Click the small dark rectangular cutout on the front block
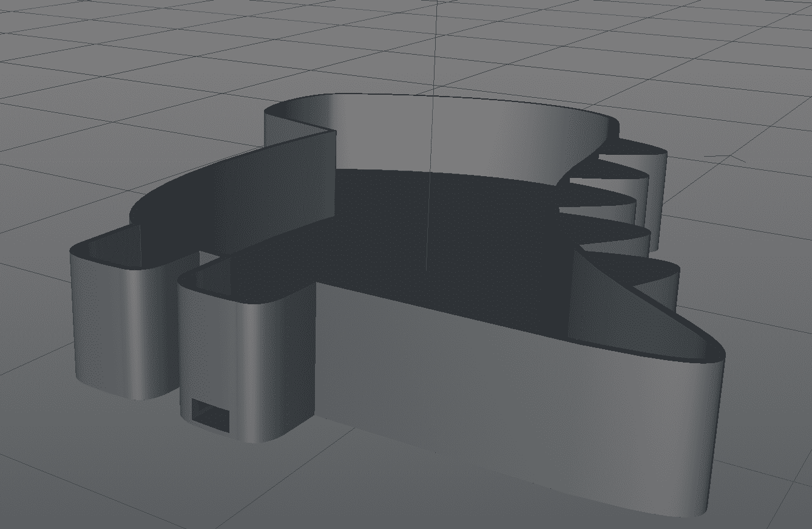The image size is (812, 529). (x=211, y=415)
